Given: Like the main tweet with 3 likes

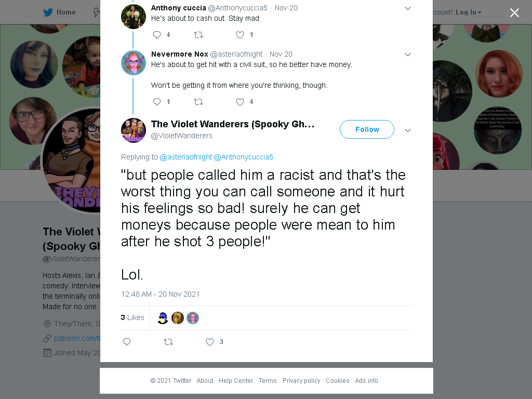Looking at the screenshot, I should 210,342.
